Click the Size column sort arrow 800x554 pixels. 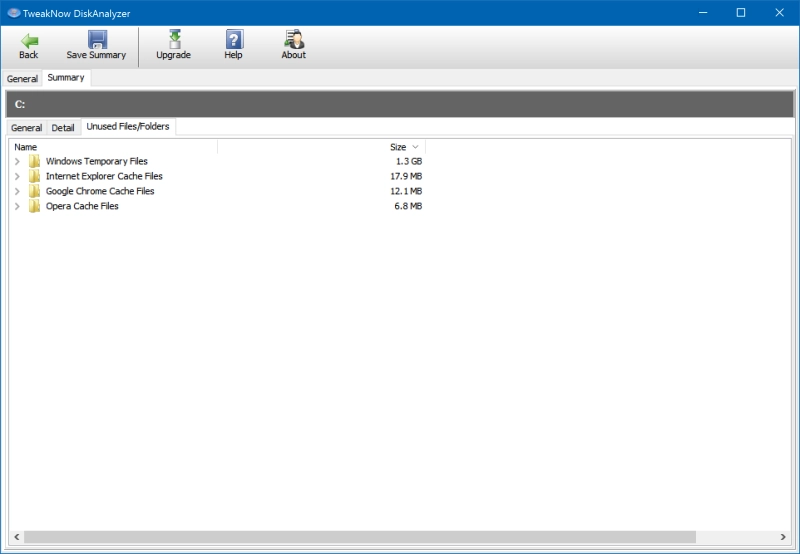point(415,147)
